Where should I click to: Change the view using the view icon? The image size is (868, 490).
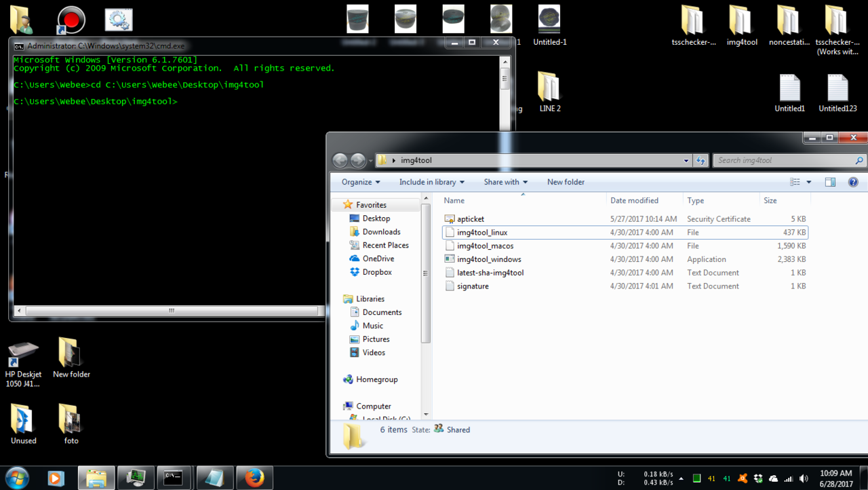coord(795,183)
